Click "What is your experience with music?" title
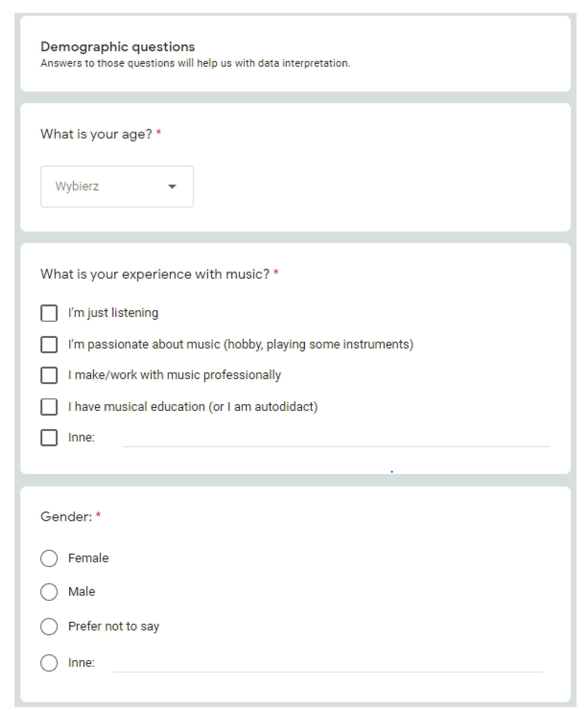 point(155,274)
